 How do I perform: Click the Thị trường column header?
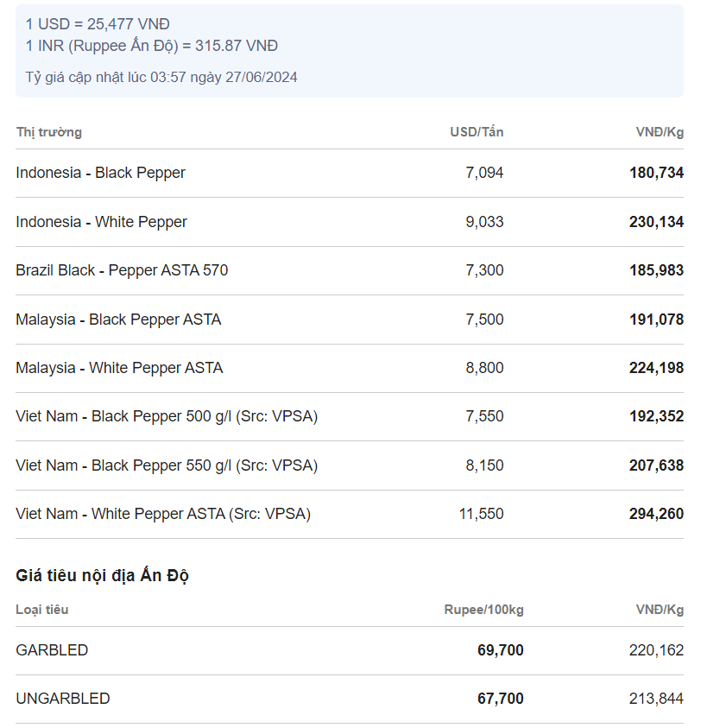point(48,132)
